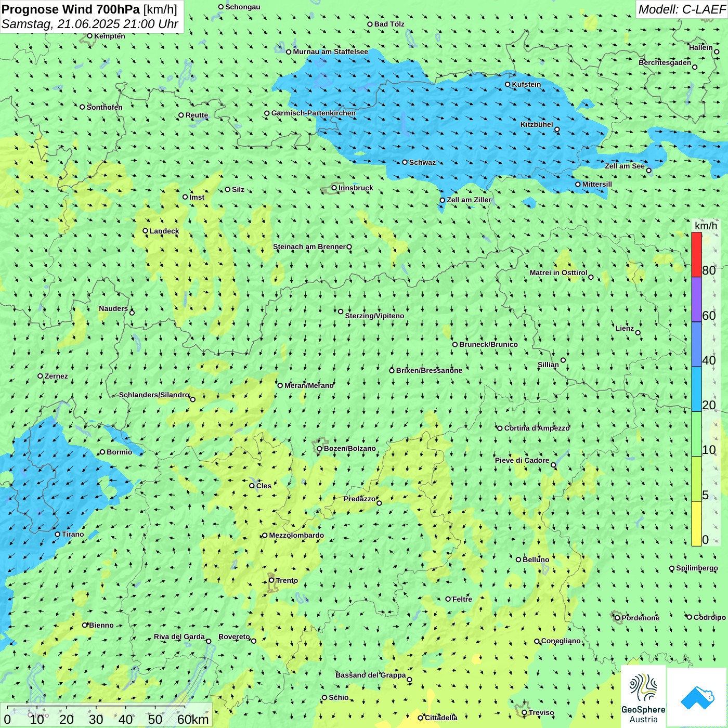Click the Feltre city marker
This screenshot has width=728, height=728.
tap(448, 599)
